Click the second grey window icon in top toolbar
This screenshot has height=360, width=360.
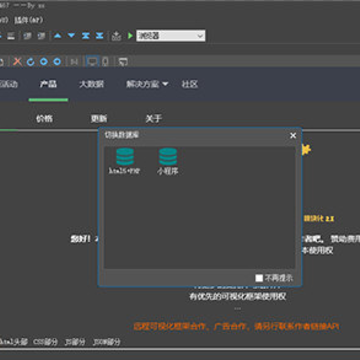pyautogui.click(x=41, y=36)
